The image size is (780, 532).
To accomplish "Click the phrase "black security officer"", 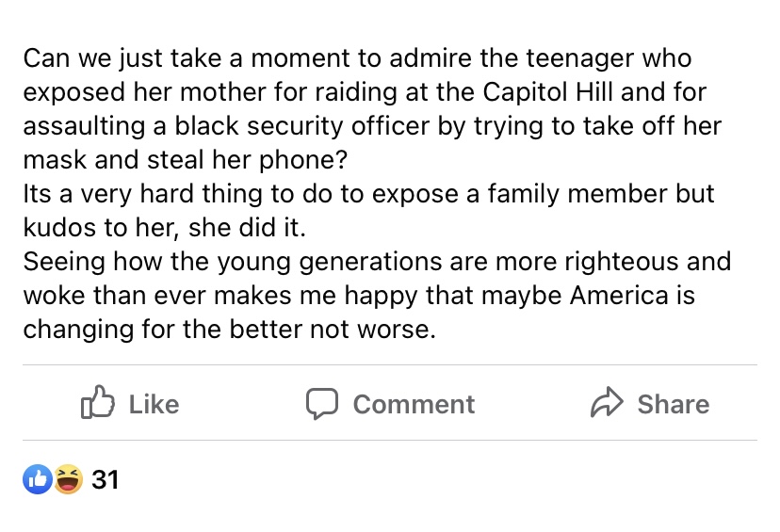I will (x=301, y=126).
